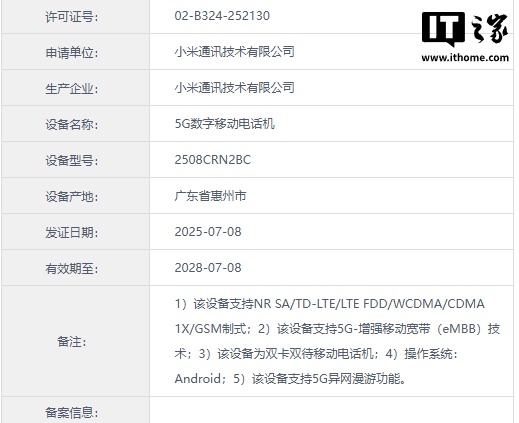Select the manufacturer company name value
The image size is (519, 423).
coord(234,88)
